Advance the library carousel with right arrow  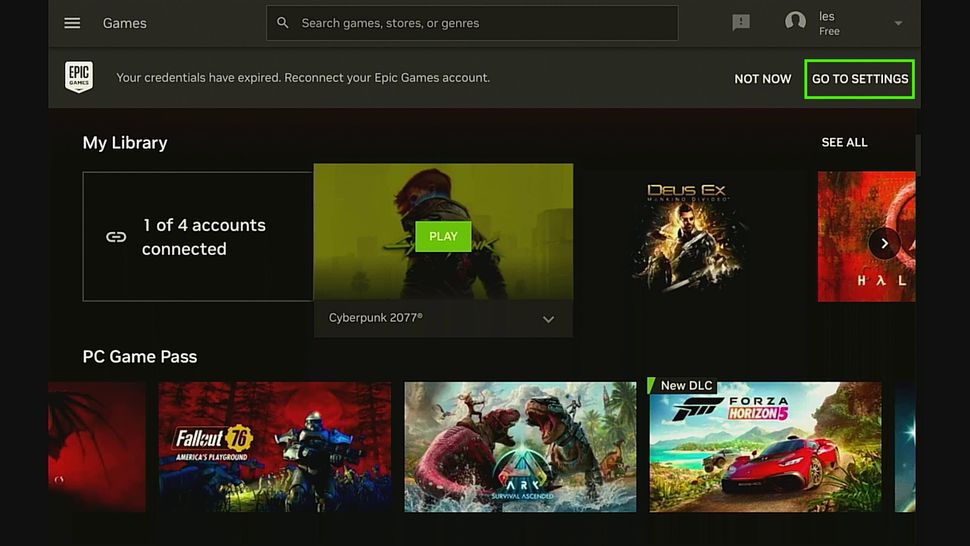tap(884, 244)
